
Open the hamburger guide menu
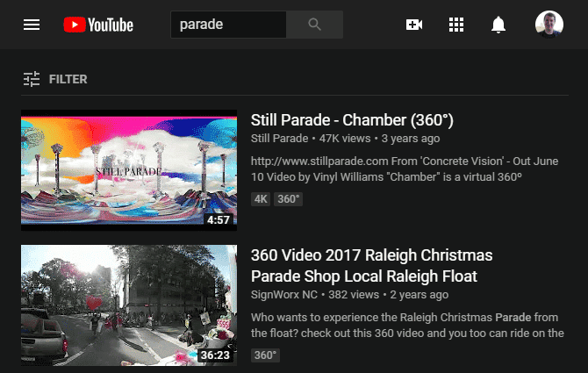pyautogui.click(x=32, y=25)
